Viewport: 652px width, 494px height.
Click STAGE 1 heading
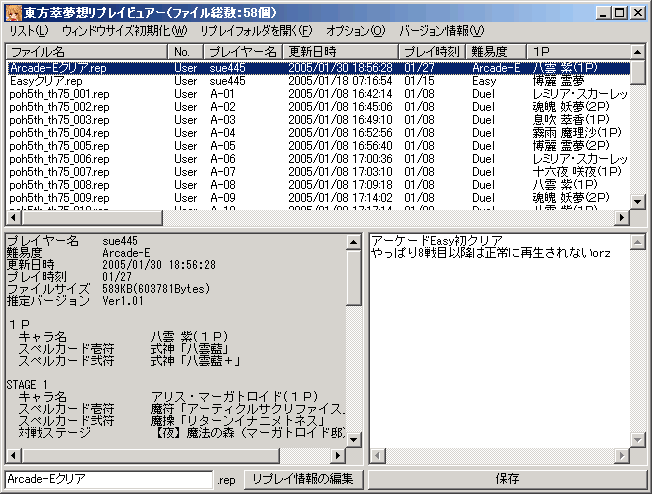click(27, 385)
